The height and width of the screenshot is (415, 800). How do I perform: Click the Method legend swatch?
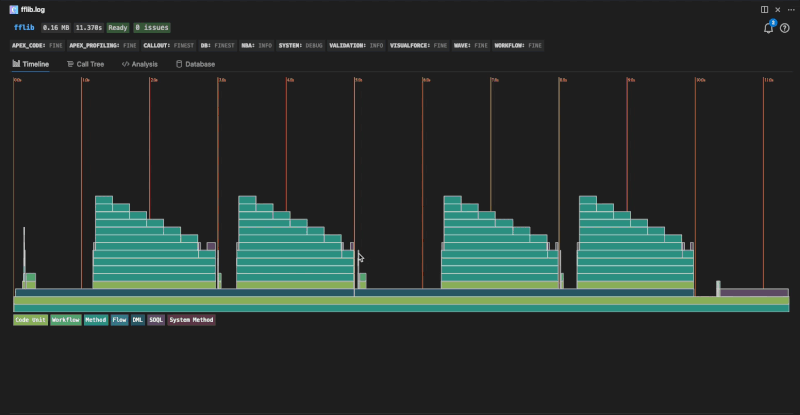click(96, 320)
